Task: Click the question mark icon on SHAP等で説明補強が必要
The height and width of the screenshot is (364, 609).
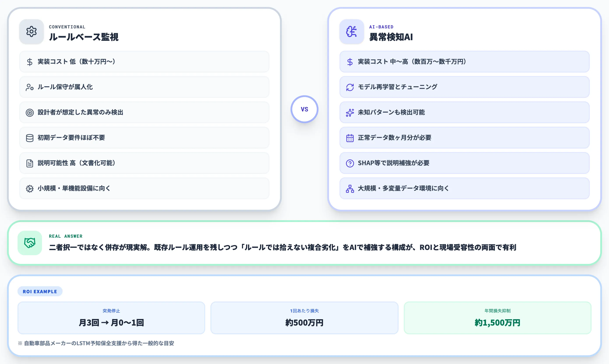Action: click(x=350, y=163)
